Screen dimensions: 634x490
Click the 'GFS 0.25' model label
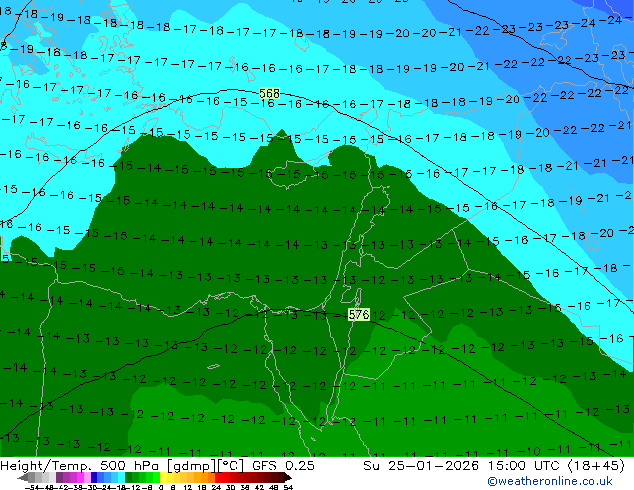(x=283, y=466)
